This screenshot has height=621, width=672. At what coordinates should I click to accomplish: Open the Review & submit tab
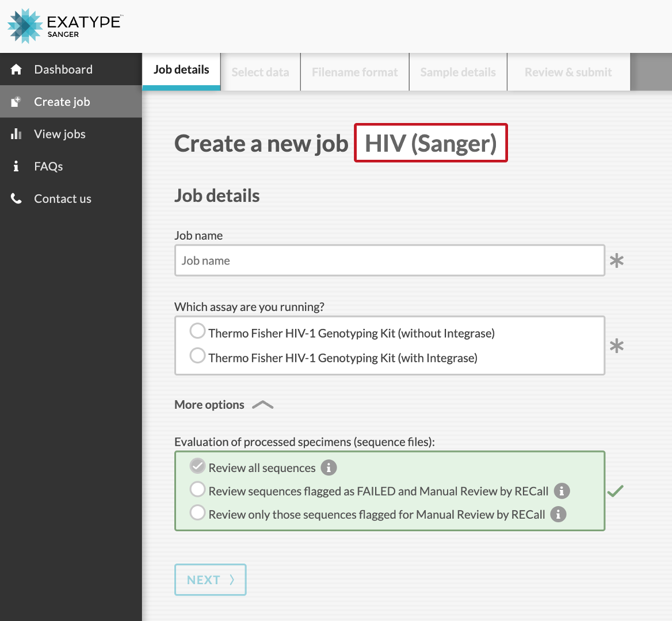568,72
